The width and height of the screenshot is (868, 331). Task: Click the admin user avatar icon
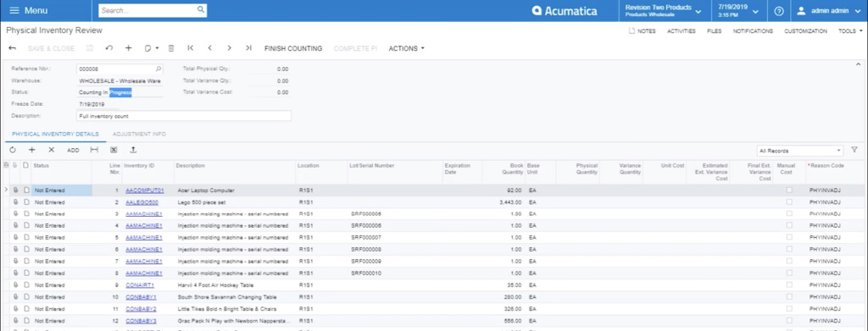pos(800,11)
